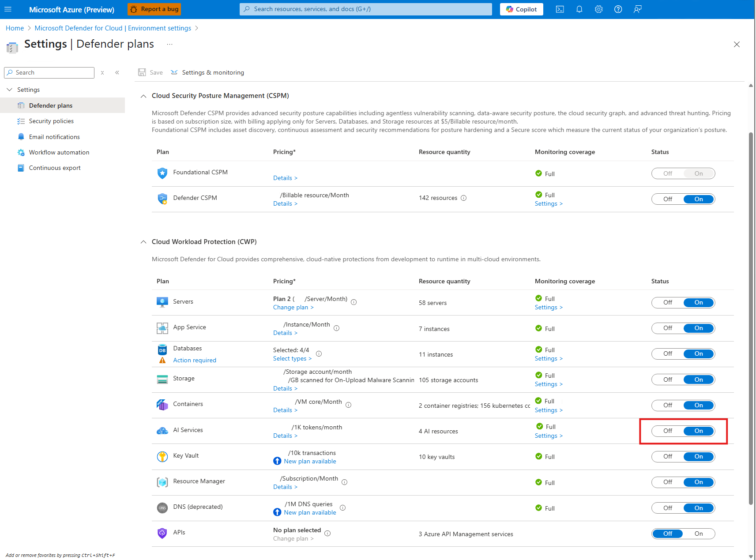Click the Key Vault upgrade arrow icon
756x560 pixels.
[277, 461]
